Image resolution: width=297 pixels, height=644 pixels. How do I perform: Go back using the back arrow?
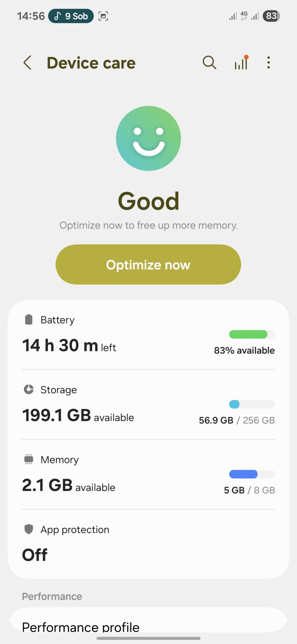point(28,63)
